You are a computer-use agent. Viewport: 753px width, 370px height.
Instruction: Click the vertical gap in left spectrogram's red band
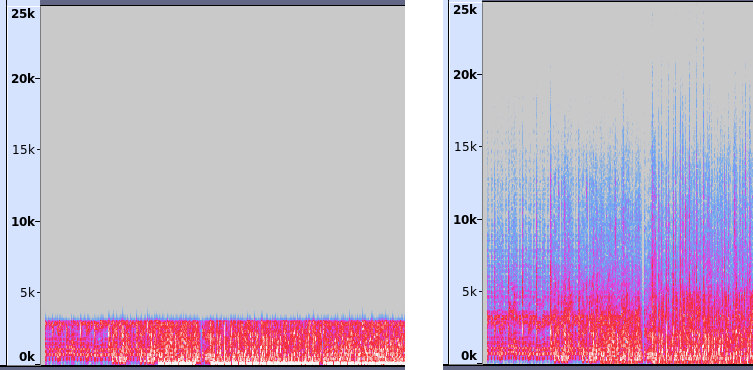pos(201,341)
